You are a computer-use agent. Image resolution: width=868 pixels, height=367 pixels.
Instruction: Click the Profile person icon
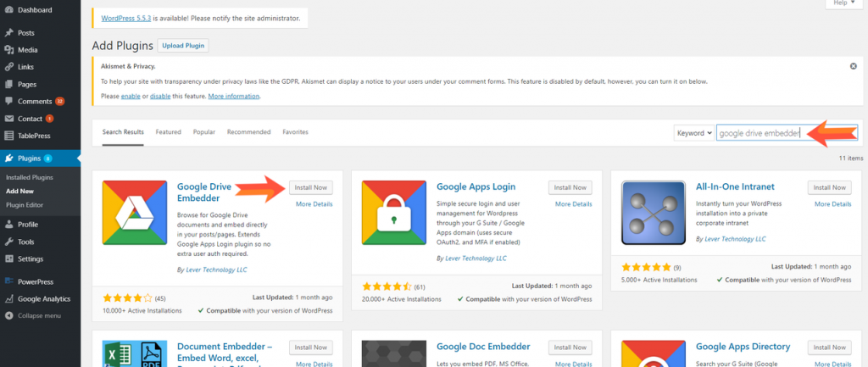(8, 225)
